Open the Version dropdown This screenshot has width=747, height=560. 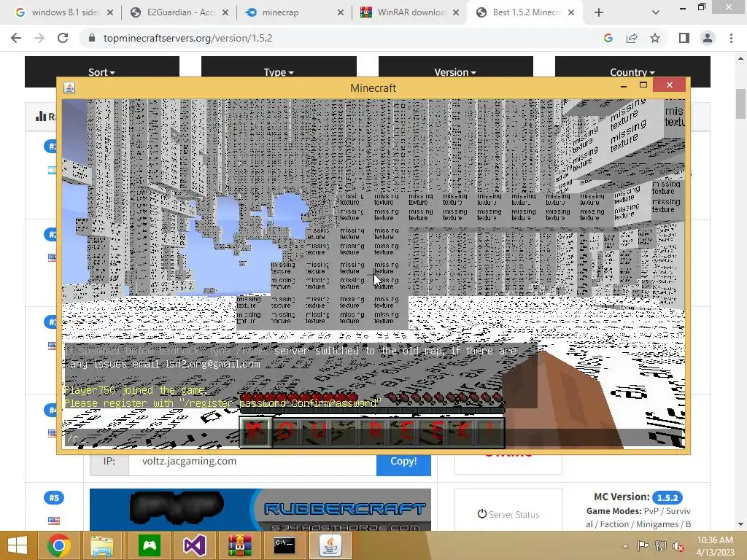(455, 72)
